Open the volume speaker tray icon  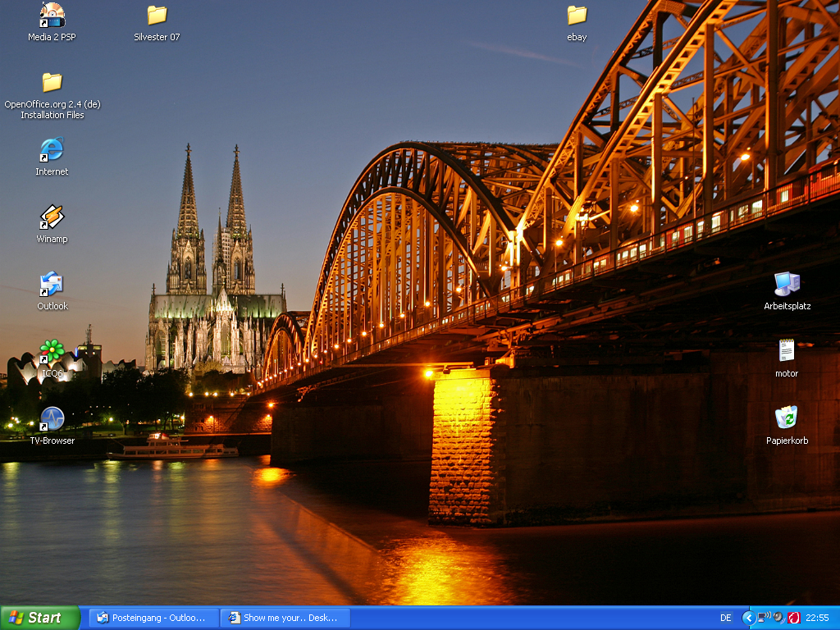[778, 618]
